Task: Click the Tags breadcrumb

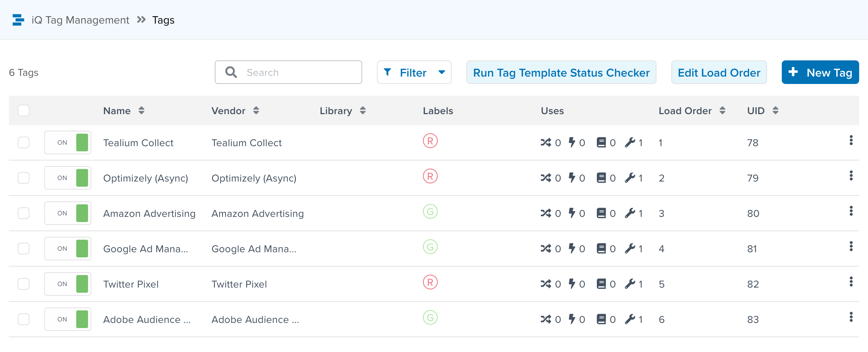Action: coord(163,20)
